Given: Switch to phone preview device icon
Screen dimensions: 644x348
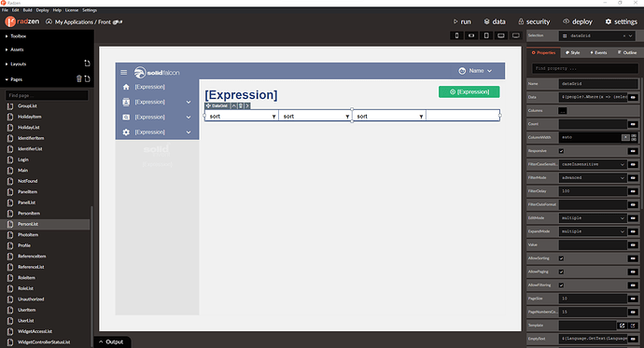Looking at the screenshot, I should (456, 35).
